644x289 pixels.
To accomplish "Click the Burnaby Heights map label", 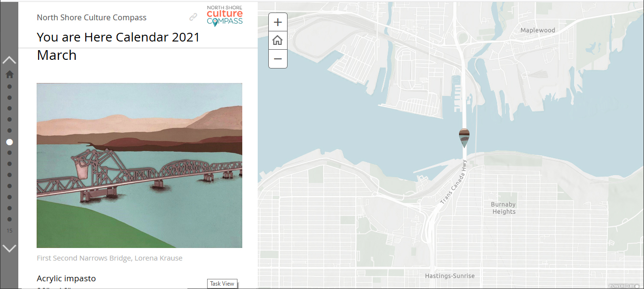I will click(x=504, y=208).
